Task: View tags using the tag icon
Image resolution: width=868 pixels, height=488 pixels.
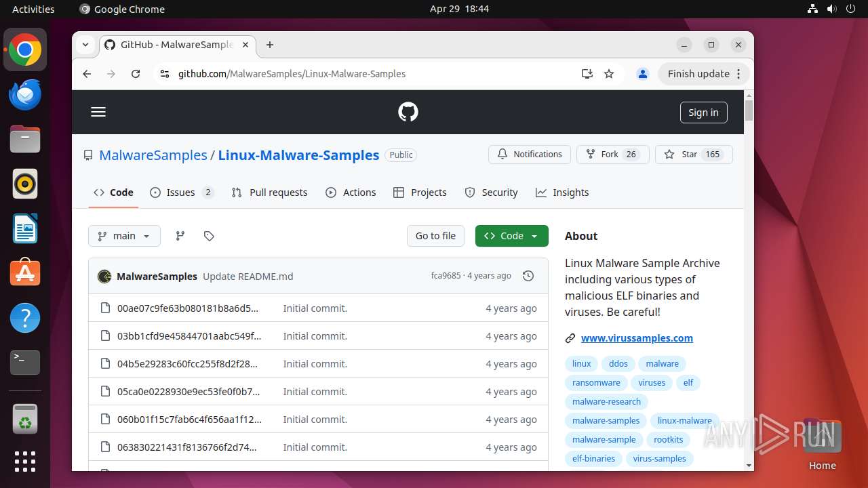Action: click(x=209, y=236)
